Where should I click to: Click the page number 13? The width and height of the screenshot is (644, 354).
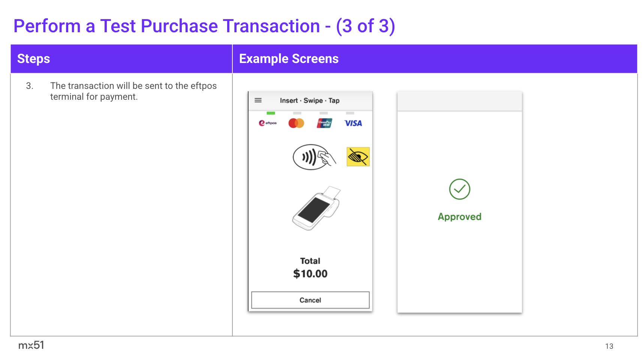click(609, 346)
